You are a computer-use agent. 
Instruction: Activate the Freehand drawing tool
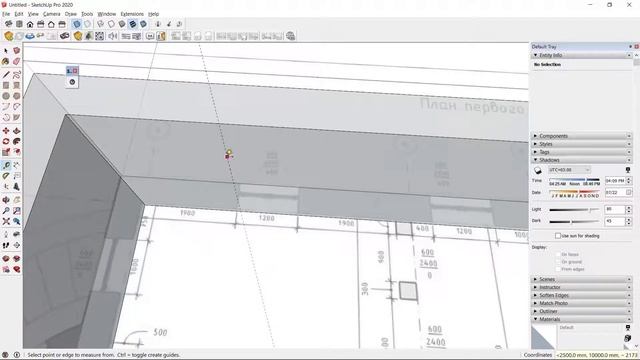(x=16, y=75)
